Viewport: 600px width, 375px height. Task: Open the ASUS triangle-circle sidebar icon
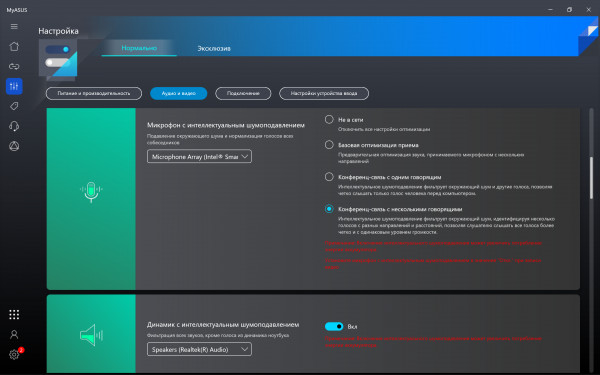coord(14,146)
